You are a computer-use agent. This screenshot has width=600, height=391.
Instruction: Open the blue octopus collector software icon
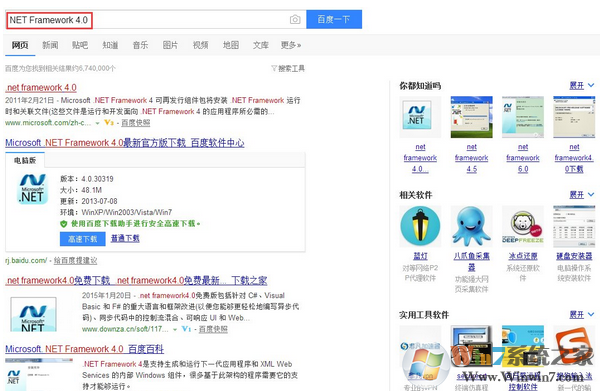click(471, 226)
